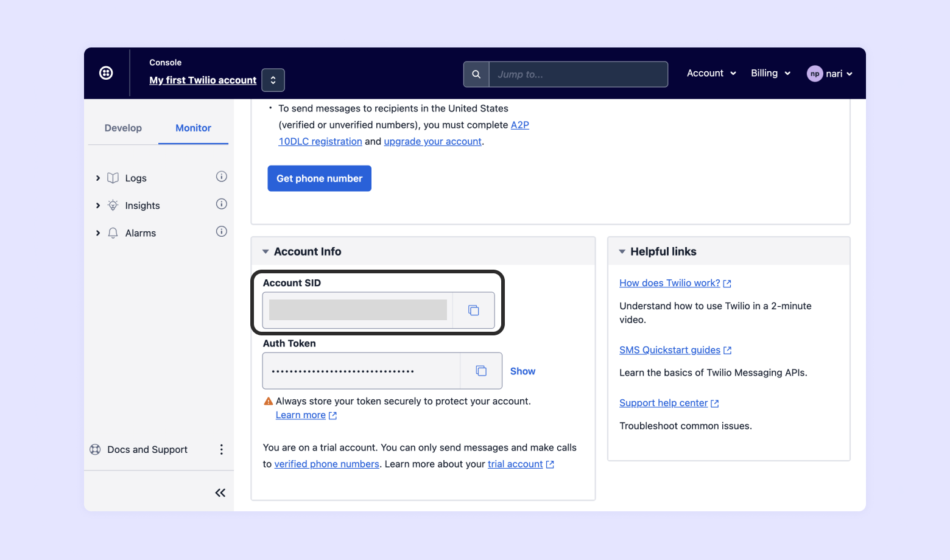Click the info icon beside Logs
The width and height of the screenshot is (950, 560).
pos(222,177)
